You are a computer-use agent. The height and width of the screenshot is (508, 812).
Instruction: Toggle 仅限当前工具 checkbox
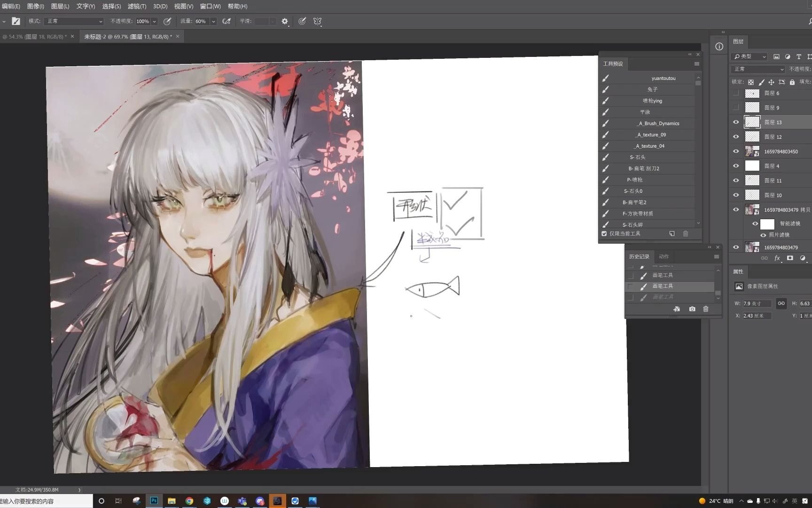click(604, 233)
